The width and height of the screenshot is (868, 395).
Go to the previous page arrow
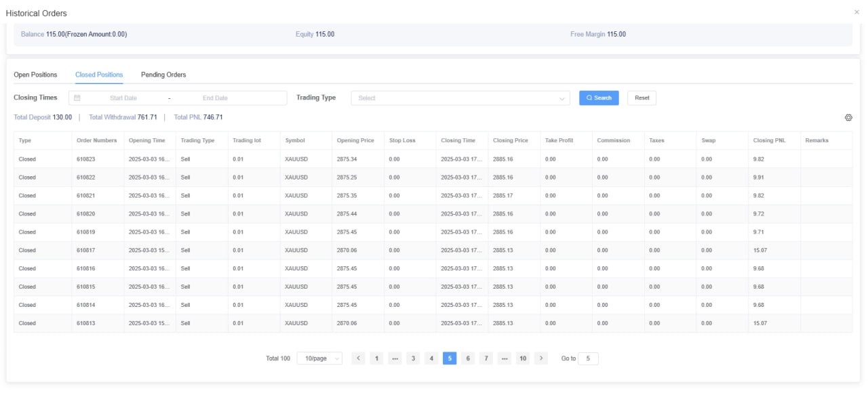[x=359, y=358]
